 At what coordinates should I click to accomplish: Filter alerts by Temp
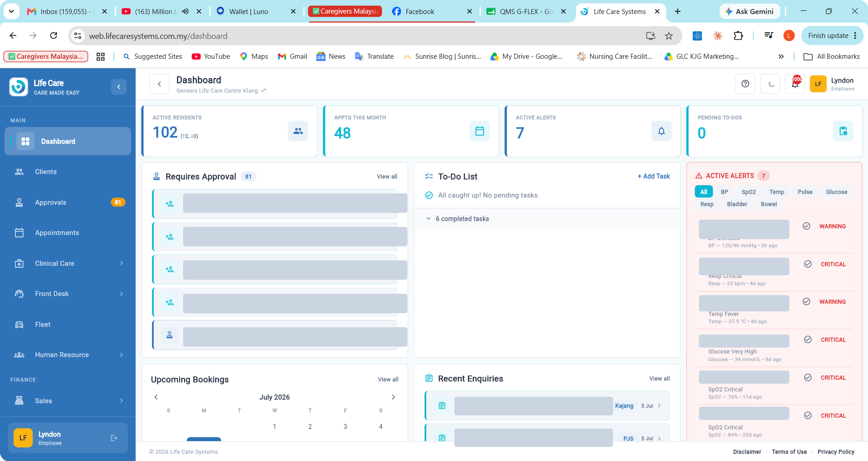pyautogui.click(x=777, y=192)
